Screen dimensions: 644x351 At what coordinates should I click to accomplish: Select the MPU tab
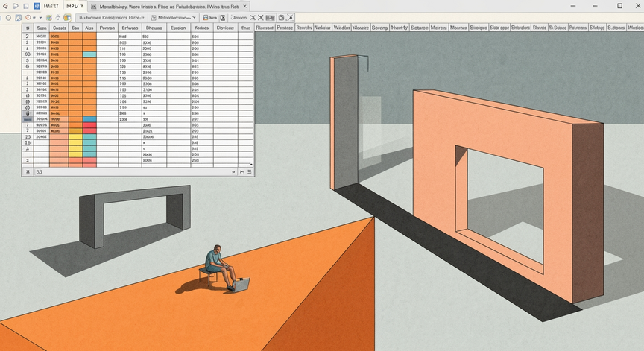(x=75, y=7)
